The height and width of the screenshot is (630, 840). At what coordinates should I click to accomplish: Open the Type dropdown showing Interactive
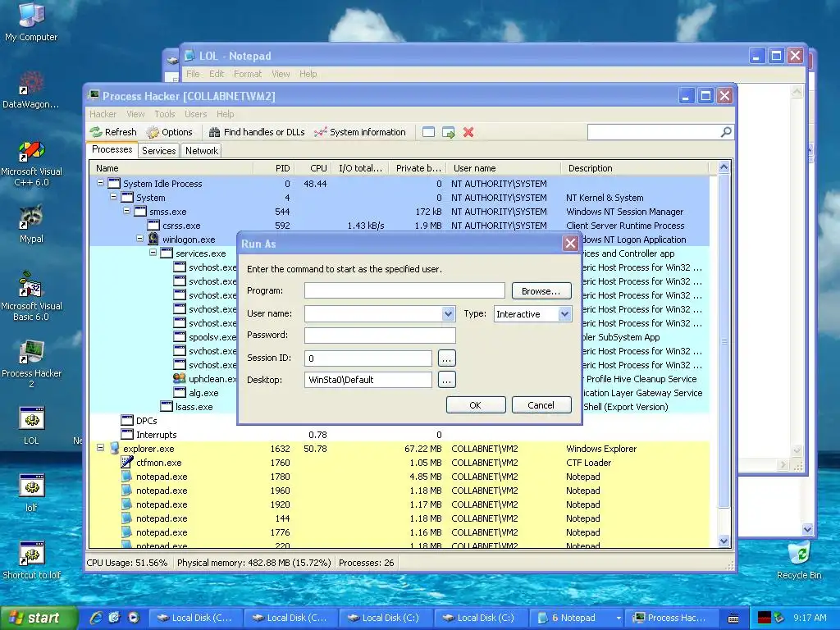coord(564,314)
